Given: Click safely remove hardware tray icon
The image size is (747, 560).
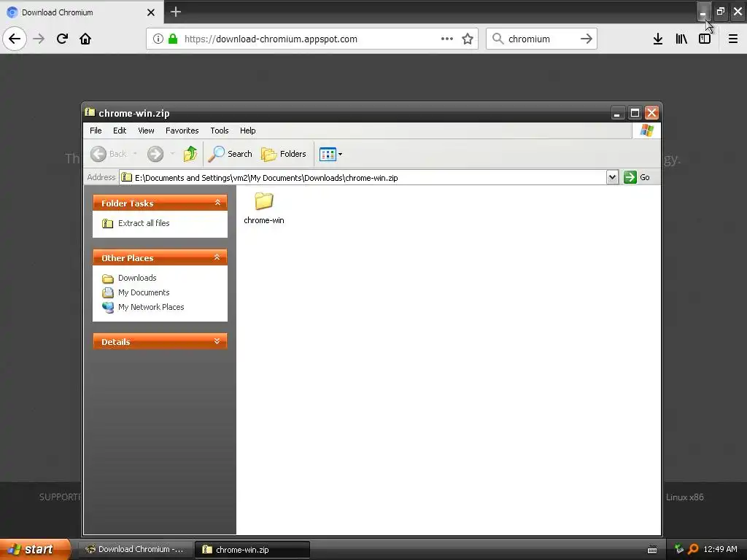Looking at the screenshot, I should 679,549.
